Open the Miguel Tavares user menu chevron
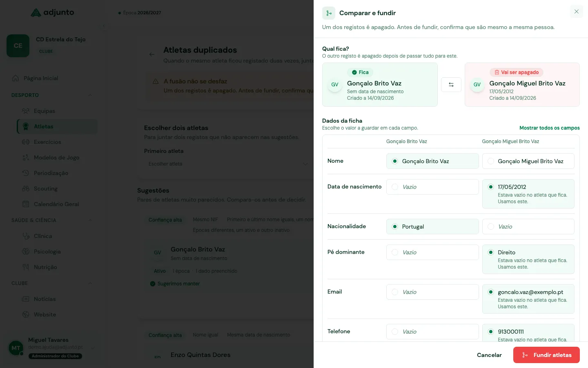 click(x=93, y=348)
